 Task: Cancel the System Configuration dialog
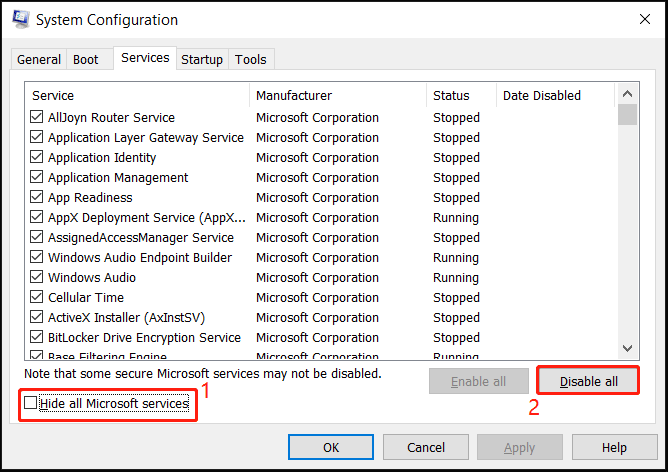426,447
